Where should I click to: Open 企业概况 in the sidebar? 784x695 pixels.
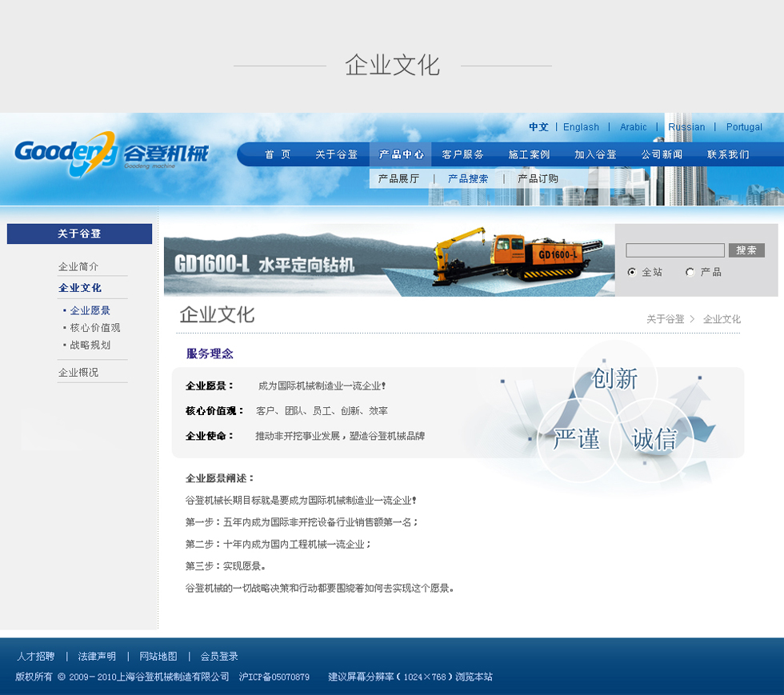78,373
